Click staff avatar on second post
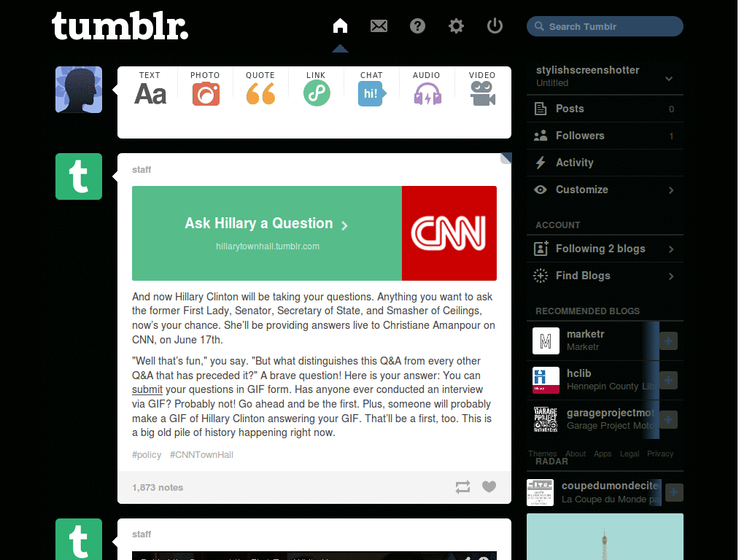This screenshot has height=560, width=747. point(79,539)
